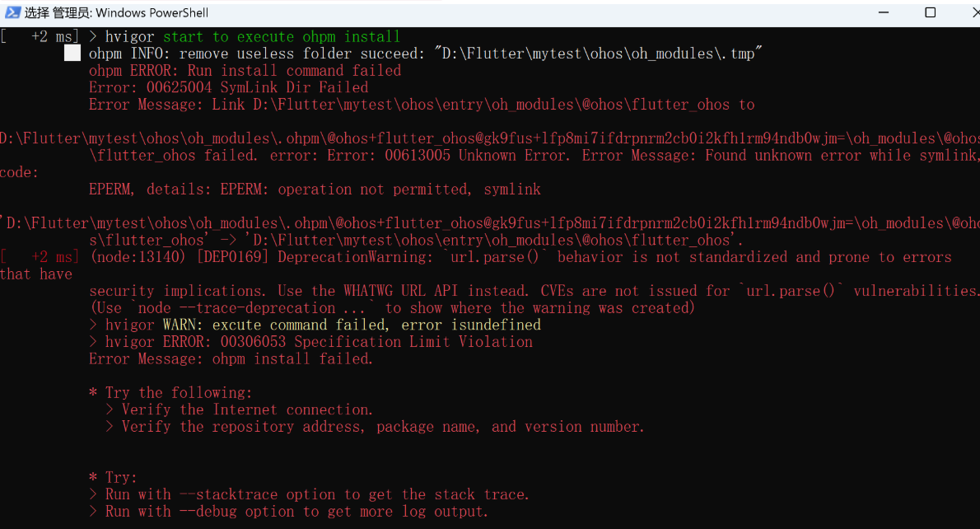Click the Windows PowerShell title bar text
Image resolution: width=980 pixels, height=529 pixels.
116,12
